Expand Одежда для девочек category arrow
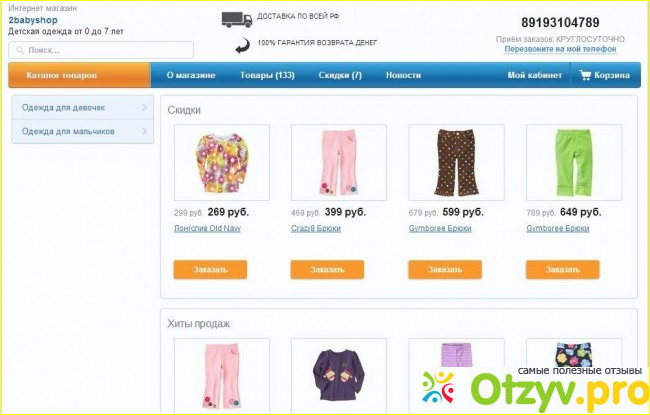Viewport: 650px width, 415px height. [x=145, y=108]
